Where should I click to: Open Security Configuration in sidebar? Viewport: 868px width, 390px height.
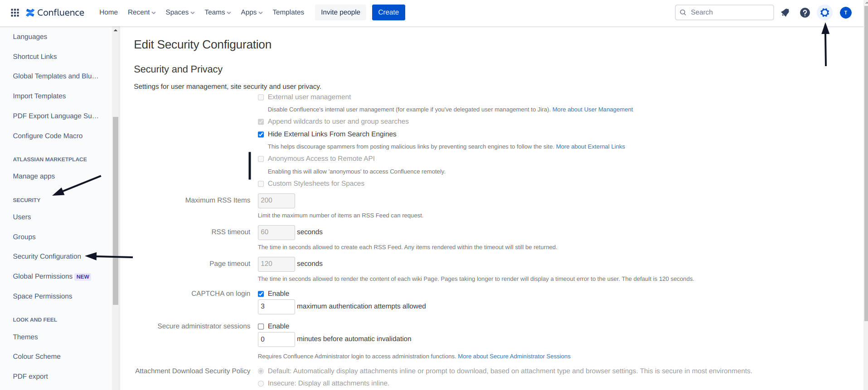(x=47, y=256)
